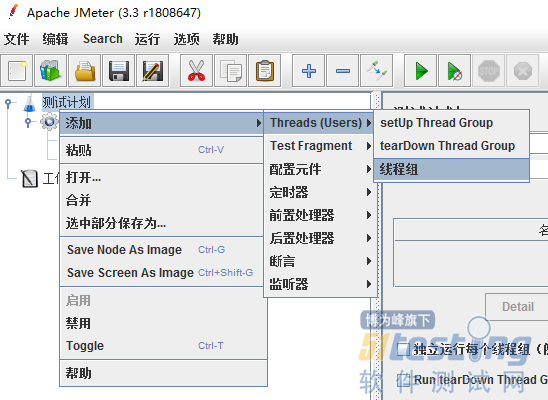Select 线程组 in the submenu

point(452,170)
